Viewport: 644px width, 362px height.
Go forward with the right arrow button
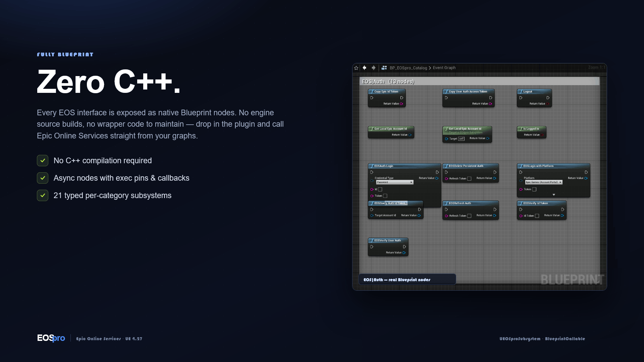373,68
